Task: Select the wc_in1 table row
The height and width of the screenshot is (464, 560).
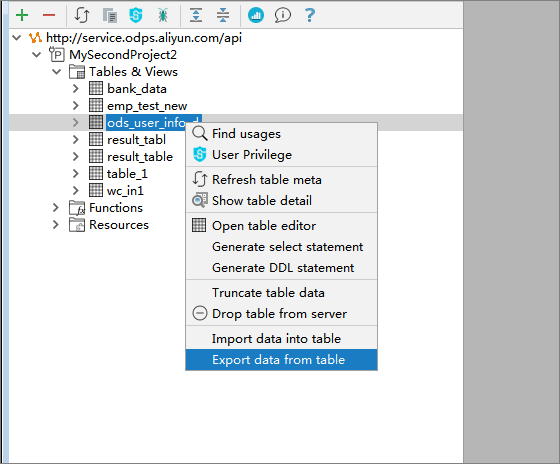Action: (125, 190)
